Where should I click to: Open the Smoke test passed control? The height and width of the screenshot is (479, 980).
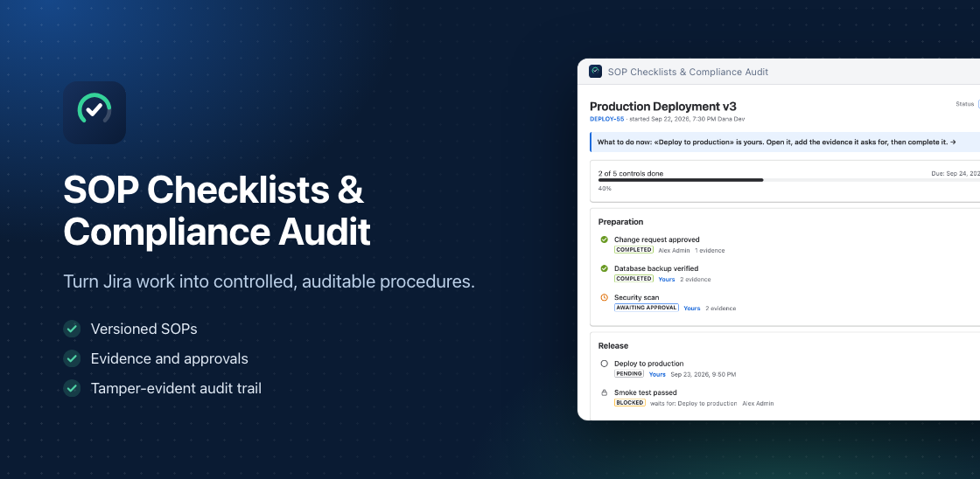[x=645, y=392]
